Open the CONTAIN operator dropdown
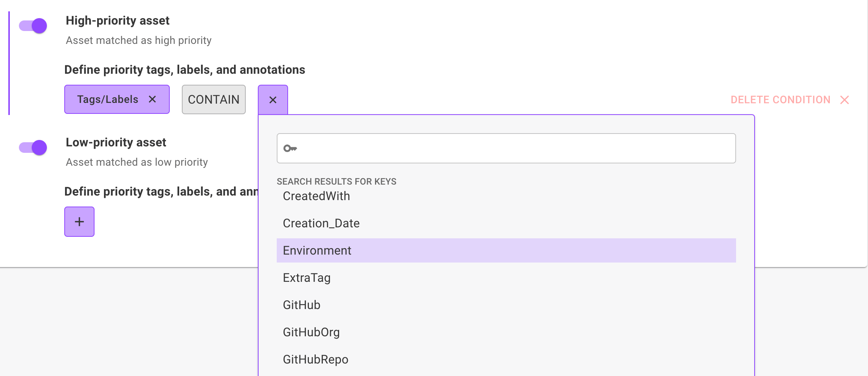Viewport: 868px width, 376px height. point(214,99)
